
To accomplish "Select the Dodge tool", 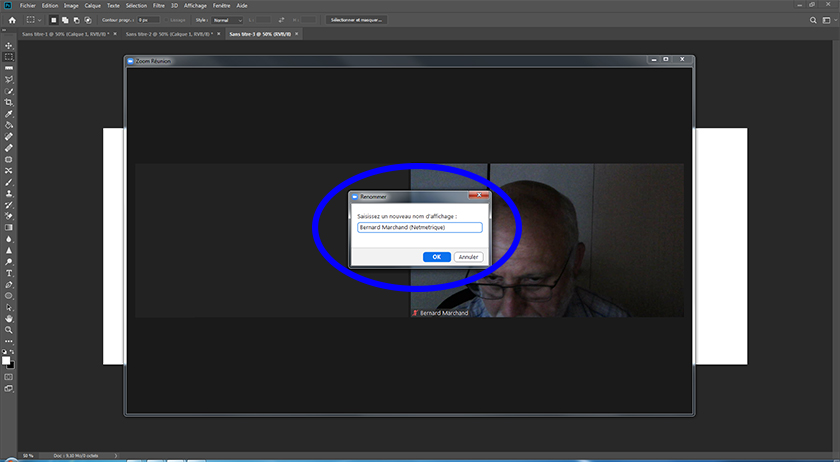I will [x=9, y=262].
